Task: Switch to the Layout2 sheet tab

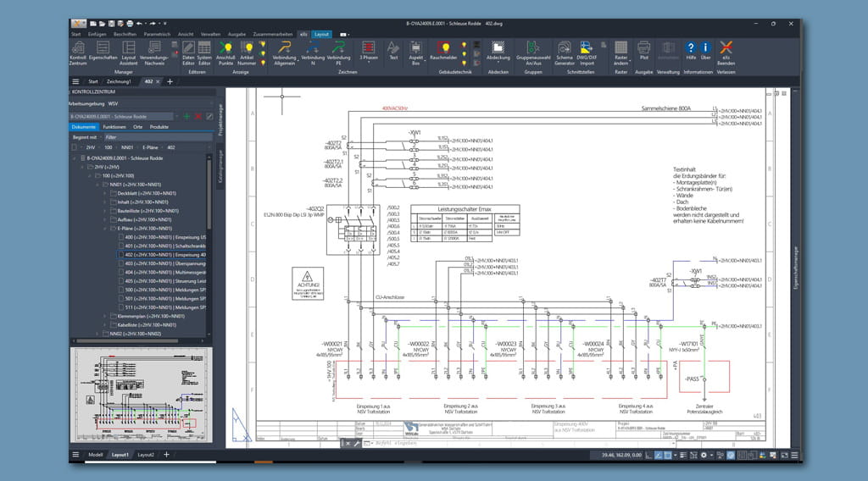Action: click(147, 455)
